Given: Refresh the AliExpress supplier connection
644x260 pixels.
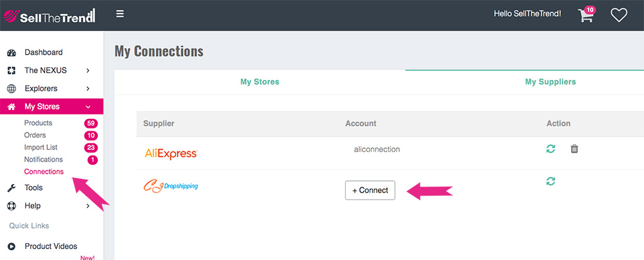Looking at the screenshot, I should pos(551,149).
